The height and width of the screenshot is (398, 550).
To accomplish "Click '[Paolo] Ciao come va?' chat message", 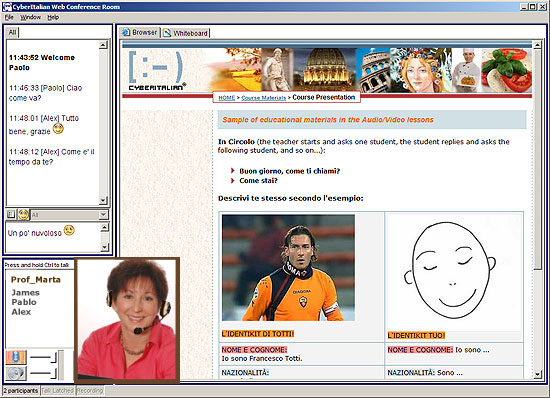I will (x=45, y=93).
